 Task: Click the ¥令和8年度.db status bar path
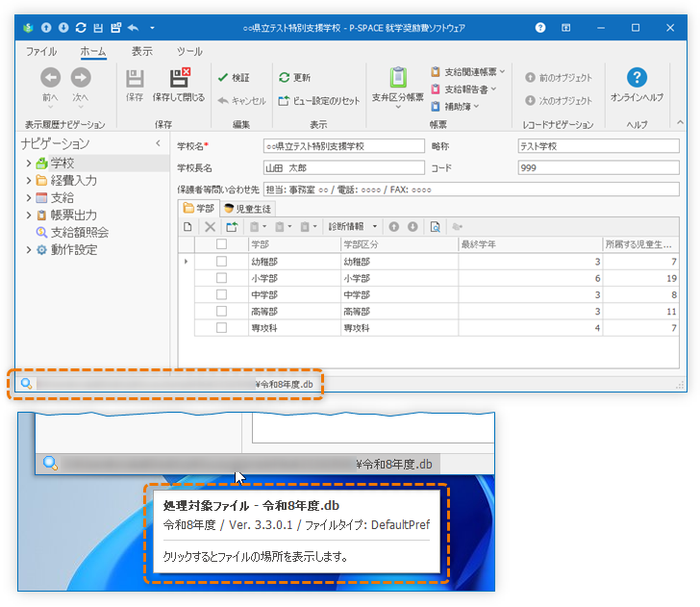(285, 384)
